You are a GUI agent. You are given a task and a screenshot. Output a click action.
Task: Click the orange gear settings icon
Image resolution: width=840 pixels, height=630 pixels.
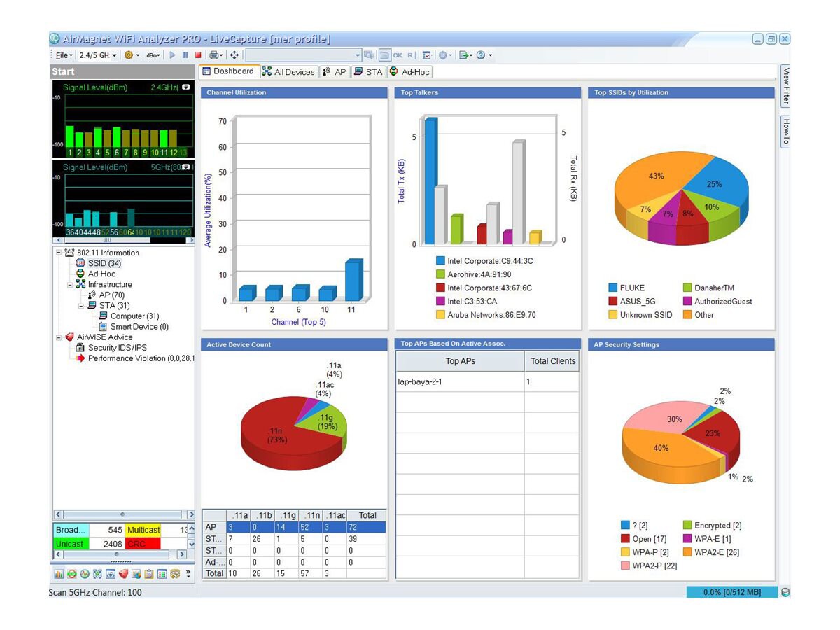pos(128,55)
